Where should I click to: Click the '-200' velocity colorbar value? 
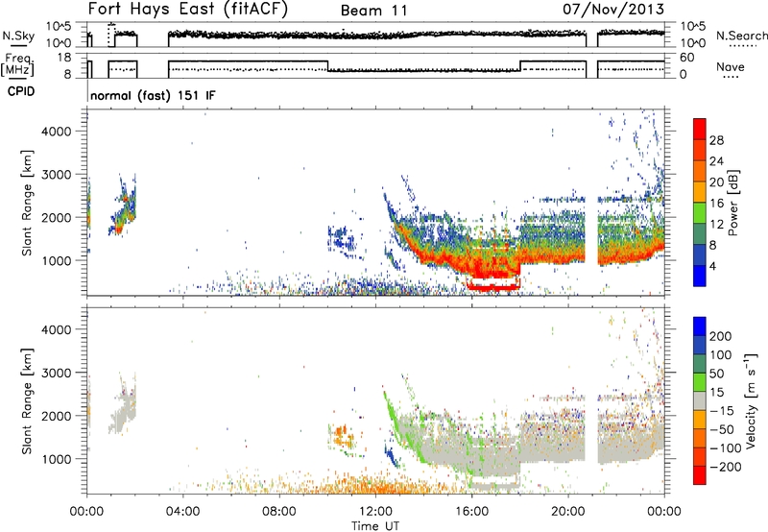[727, 468]
